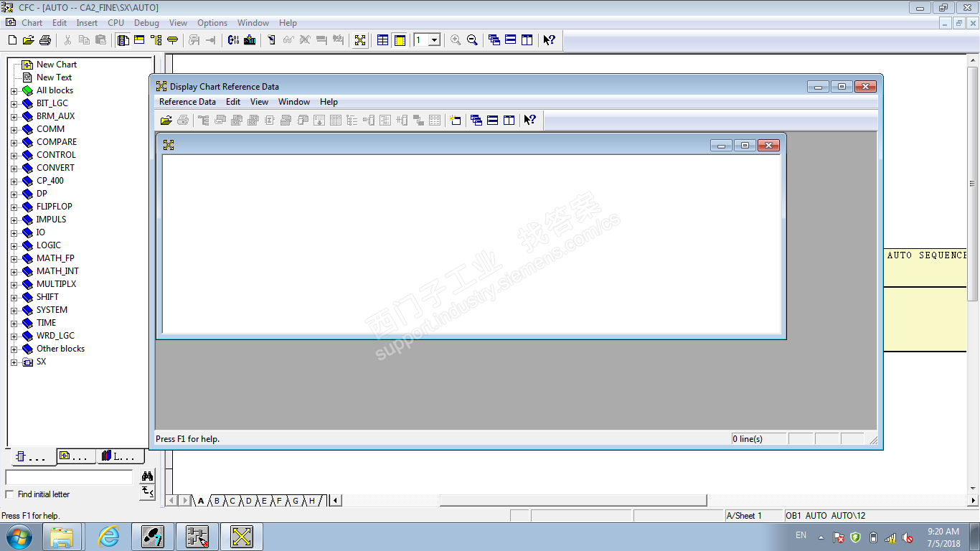Click the close-folders button below the binoculars
Screen dimensions: 980x551
pos(147,491)
